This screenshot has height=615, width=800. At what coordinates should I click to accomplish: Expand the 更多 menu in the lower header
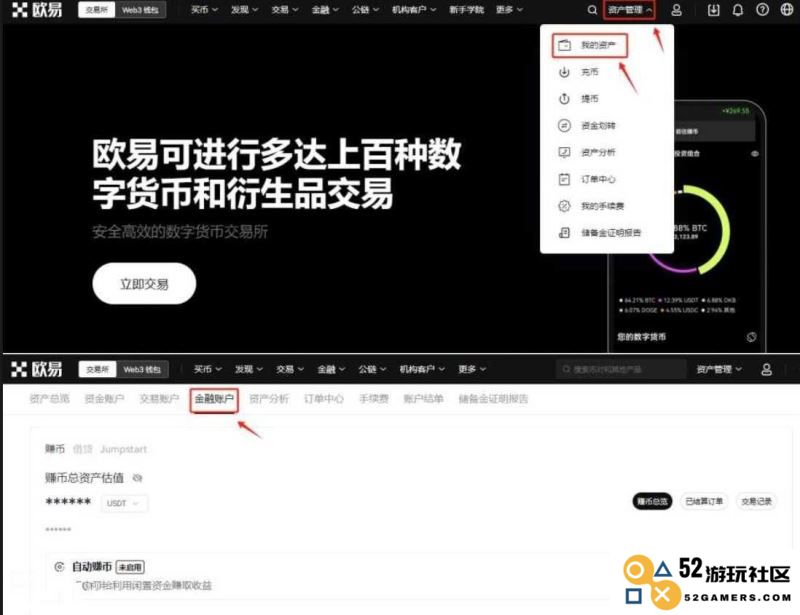tap(472, 369)
